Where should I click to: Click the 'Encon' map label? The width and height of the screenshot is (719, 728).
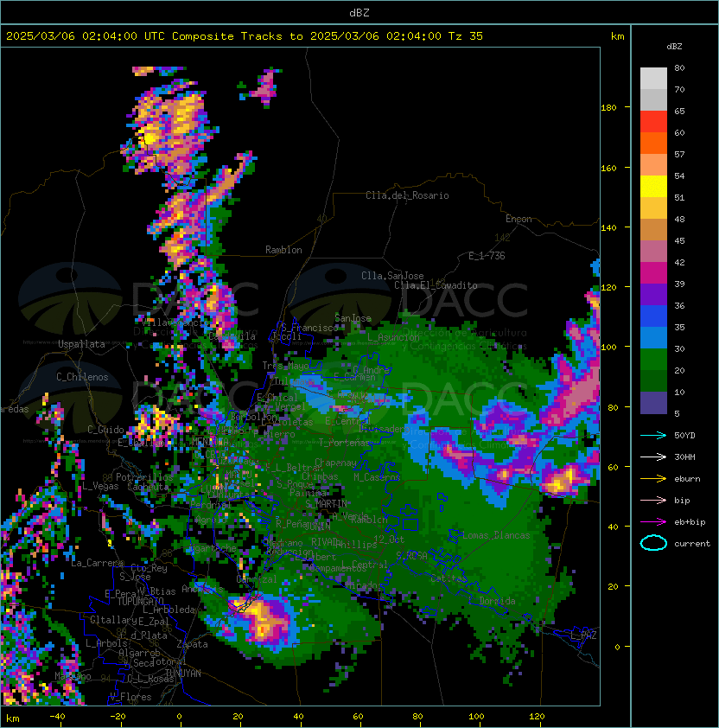click(x=519, y=219)
